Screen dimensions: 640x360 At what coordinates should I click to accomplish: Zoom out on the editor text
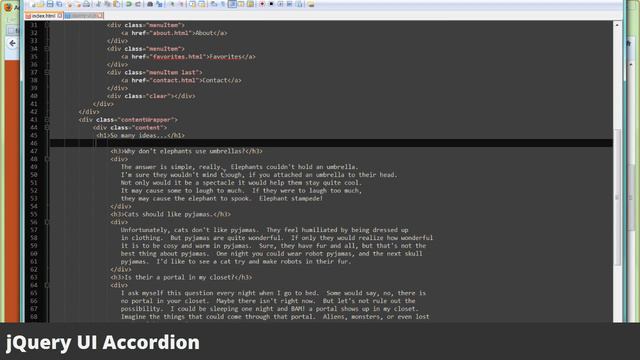[181, 4]
